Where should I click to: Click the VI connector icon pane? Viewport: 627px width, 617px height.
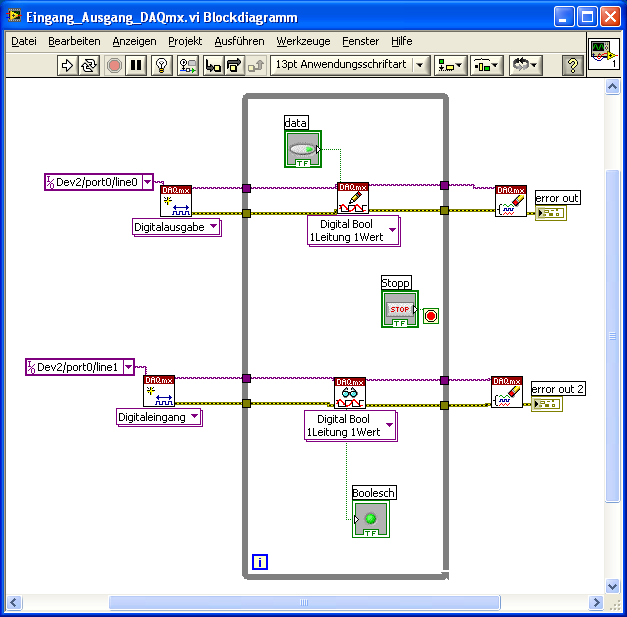[604, 54]
